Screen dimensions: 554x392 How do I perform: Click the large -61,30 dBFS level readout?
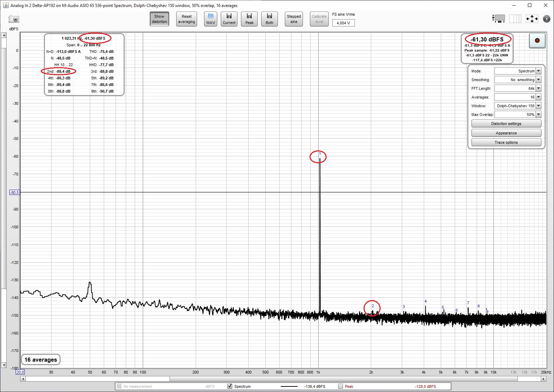click(487, 39)
